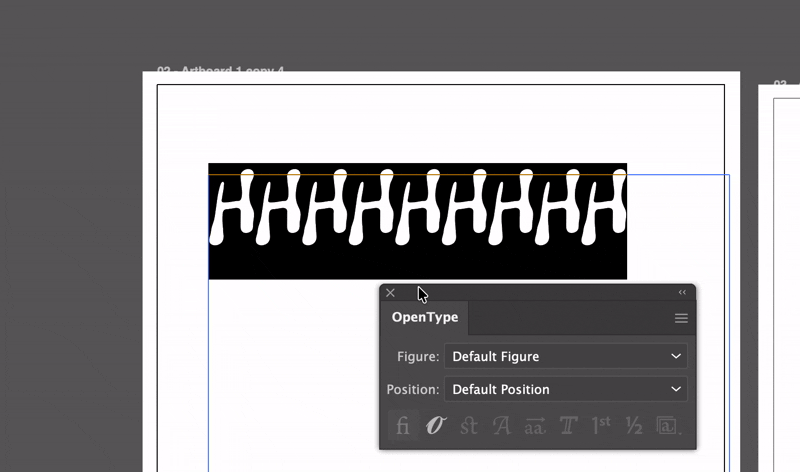Toggle the Contextual Alternates icon

pos(436,425)
